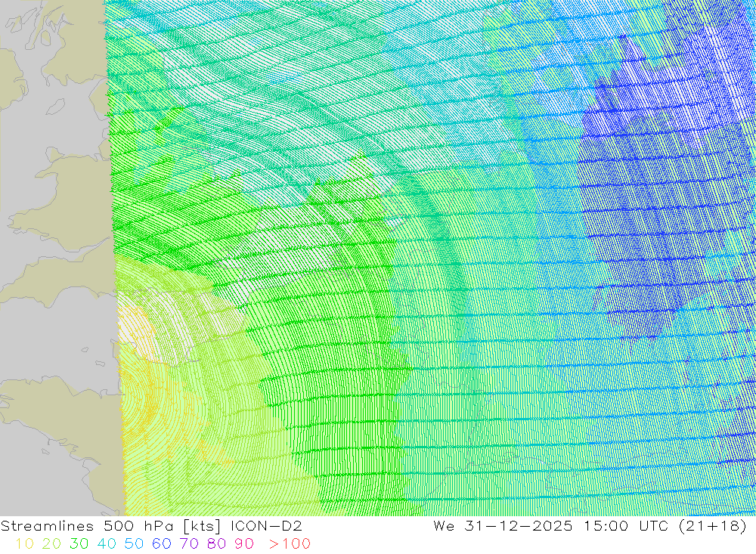Click the purple 70 kts legend value
Viewport: 756px width, 554px height.
(189, 544)
